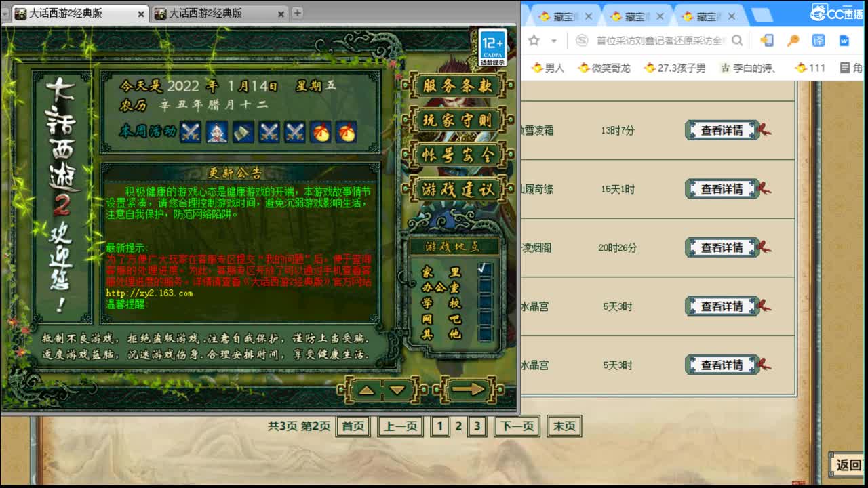Image resolution: width=868 pixels, height=488 pixels.
Task: Click the 返回 button on the web page
Action: (x=848, y=465)
